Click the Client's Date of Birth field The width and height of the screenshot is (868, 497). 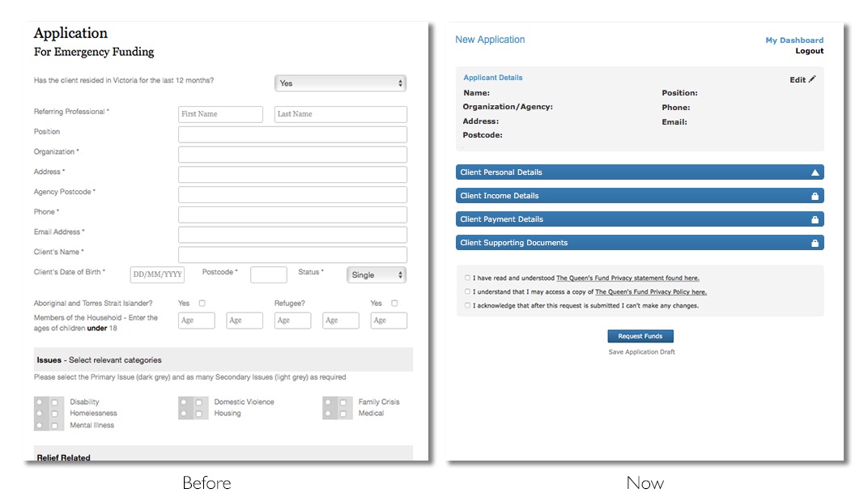click(x=157, y=274)
